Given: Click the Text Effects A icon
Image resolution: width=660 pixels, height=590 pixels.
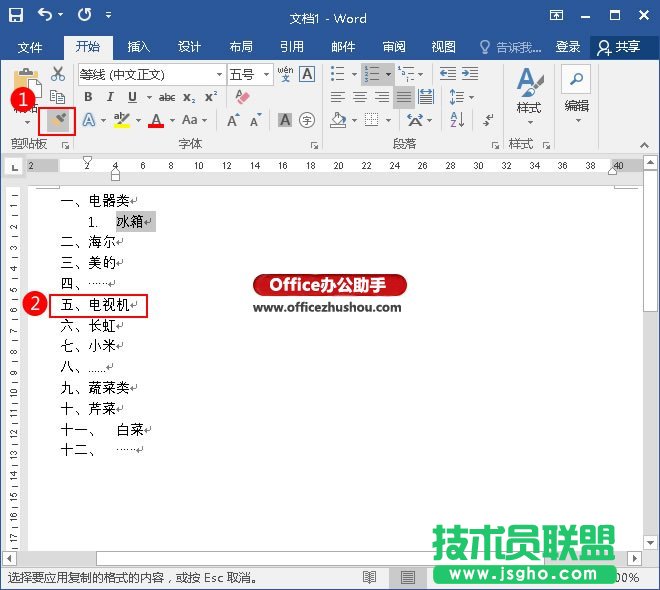Looking at the screenshot, I should [89, 120].
